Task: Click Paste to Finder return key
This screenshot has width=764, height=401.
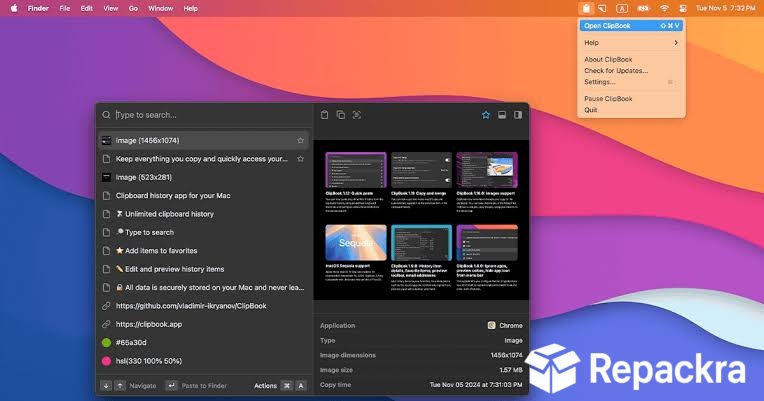Action: pos(172,385)
